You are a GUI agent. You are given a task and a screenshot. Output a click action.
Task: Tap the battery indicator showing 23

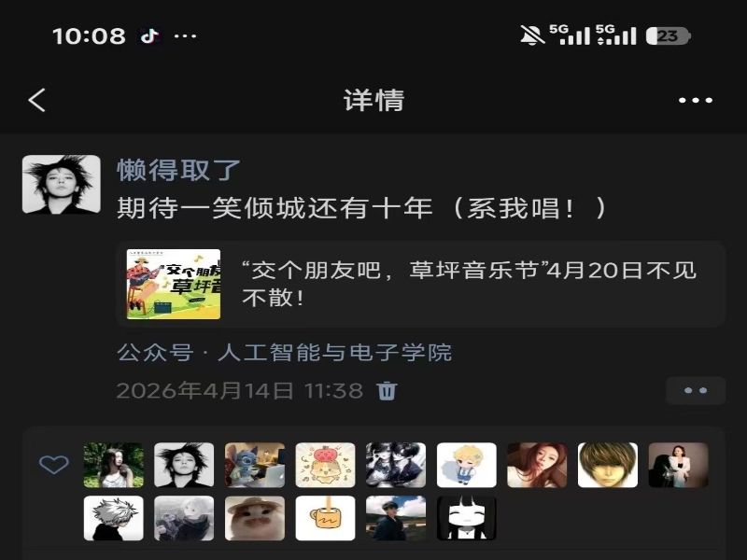click(668, 36)
